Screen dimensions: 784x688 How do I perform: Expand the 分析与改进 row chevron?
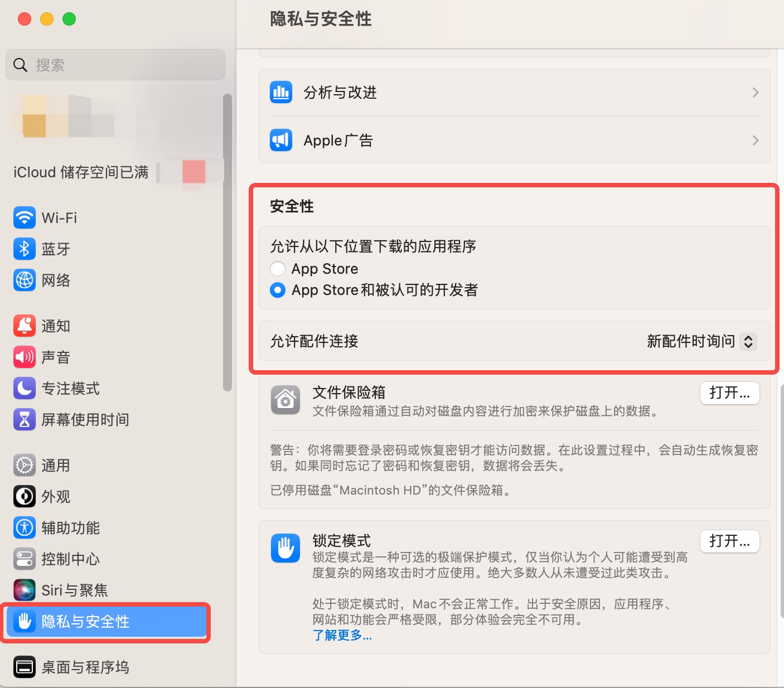click(x=755, y=93)
